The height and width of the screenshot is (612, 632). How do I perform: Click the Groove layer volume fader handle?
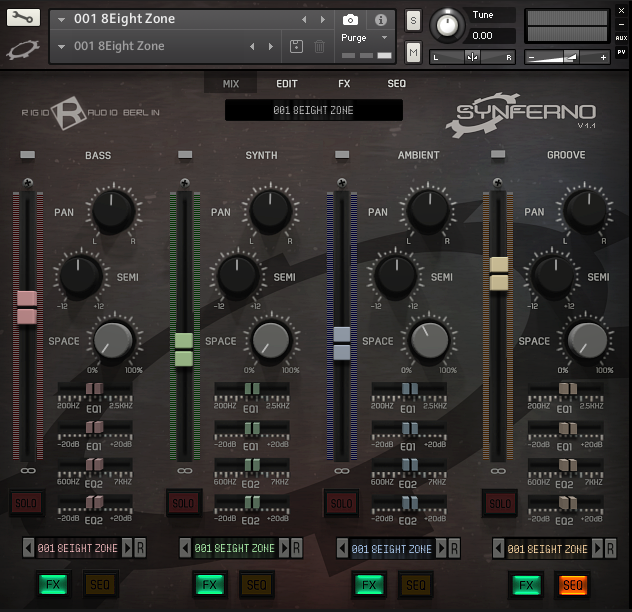point(498,274)
